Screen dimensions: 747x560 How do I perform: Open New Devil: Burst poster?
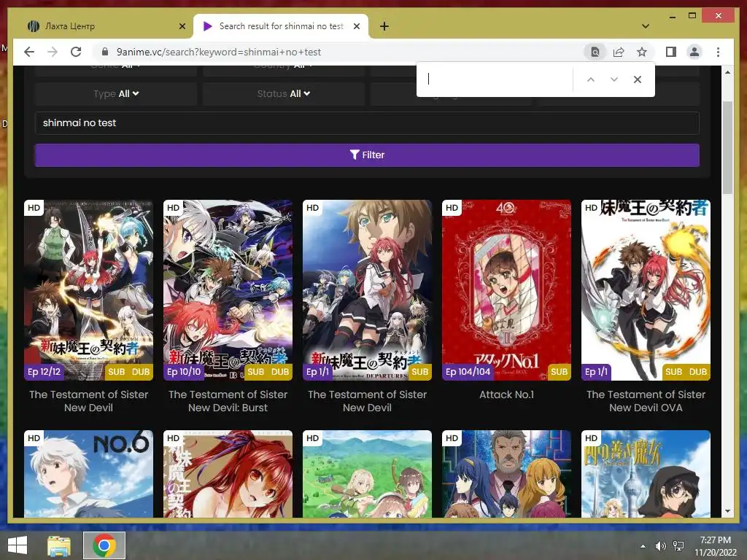[228, 289]
